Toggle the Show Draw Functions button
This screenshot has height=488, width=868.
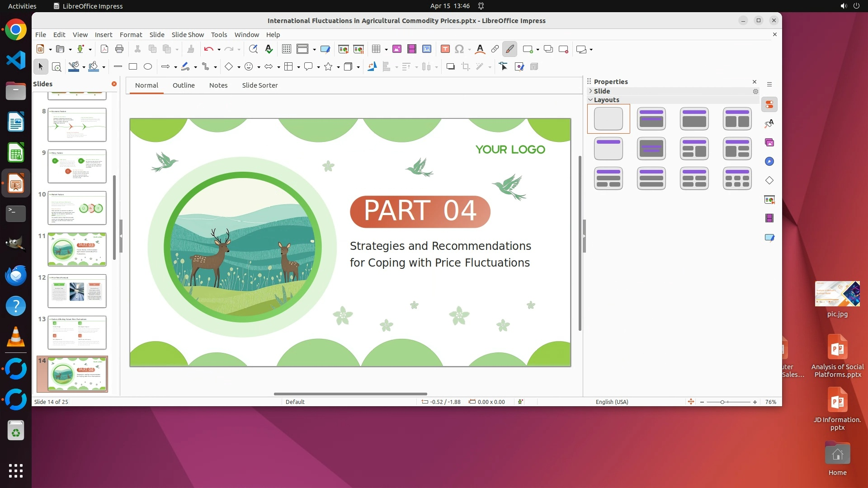[x=510, y=49]
